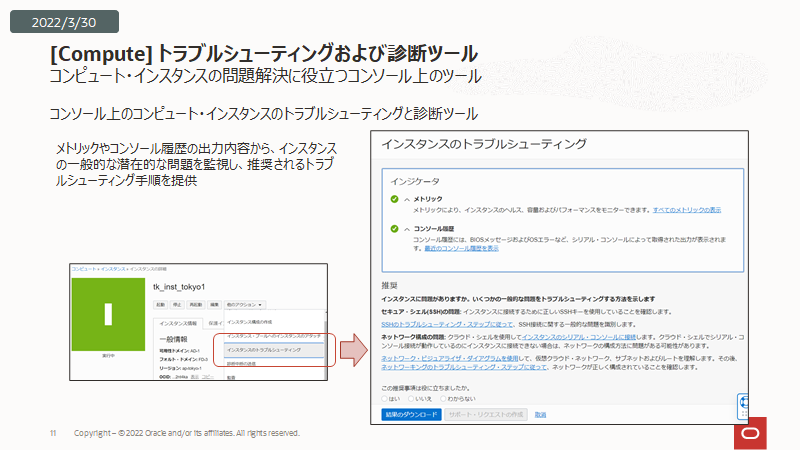Click the 起動 button

[x=161, y=305]
